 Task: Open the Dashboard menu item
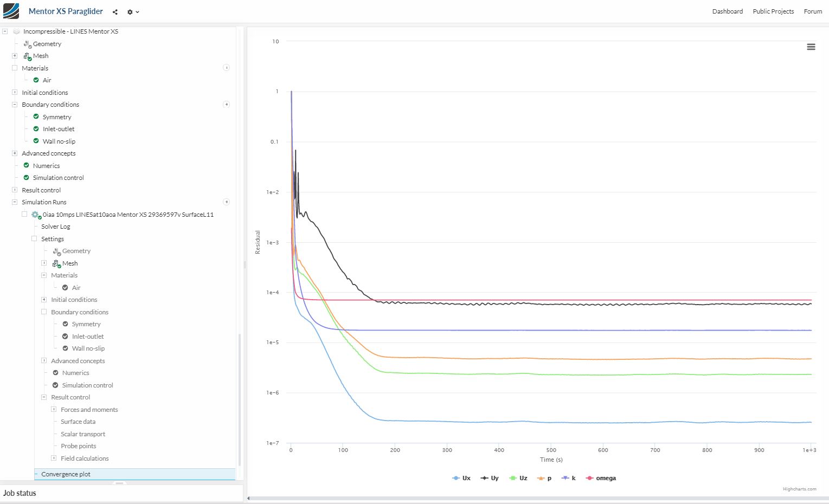(x=728, y=11)
